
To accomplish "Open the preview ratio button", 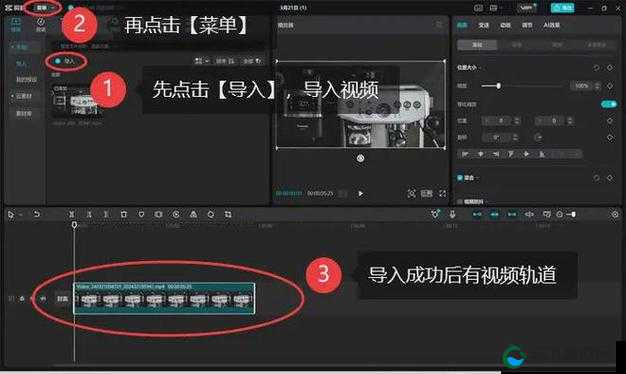I will pos(426,194).
